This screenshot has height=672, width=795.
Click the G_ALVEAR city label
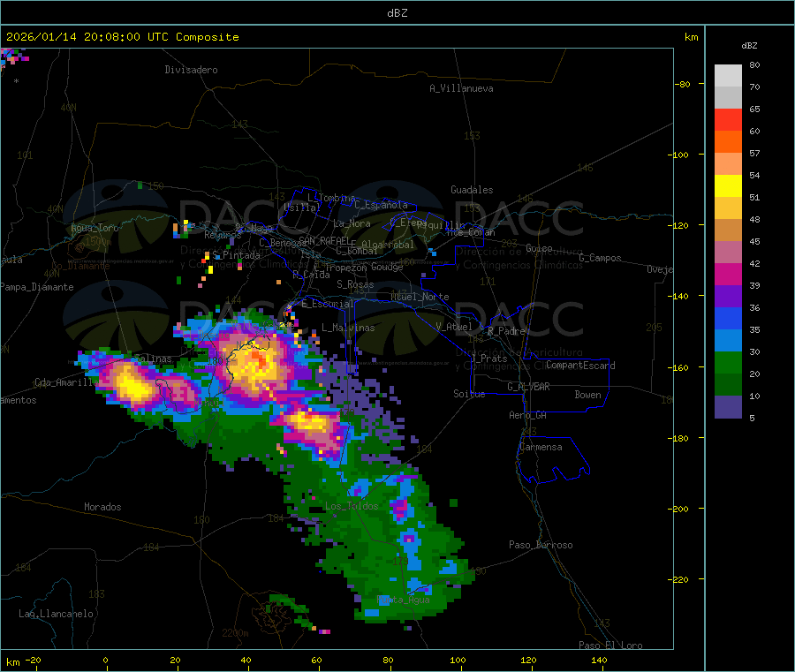point(528,387)
